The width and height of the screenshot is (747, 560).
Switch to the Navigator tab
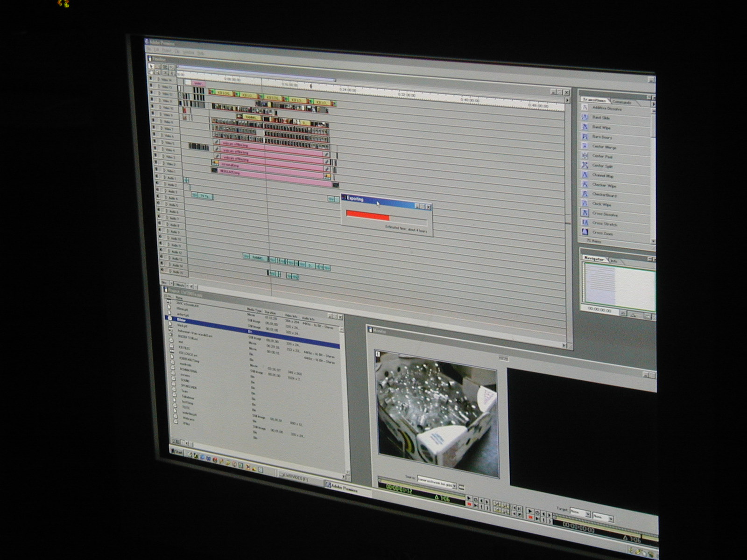[x=595, y=259]
